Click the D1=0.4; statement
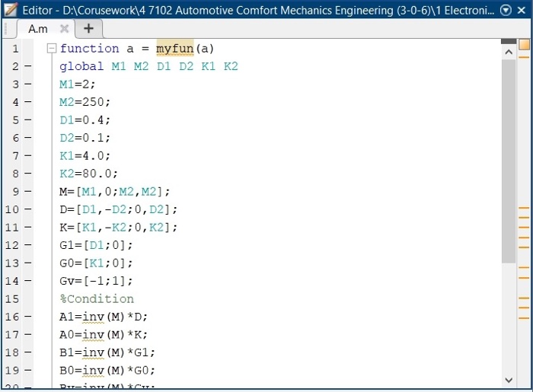533x392 pixels. tap(85, 120)
